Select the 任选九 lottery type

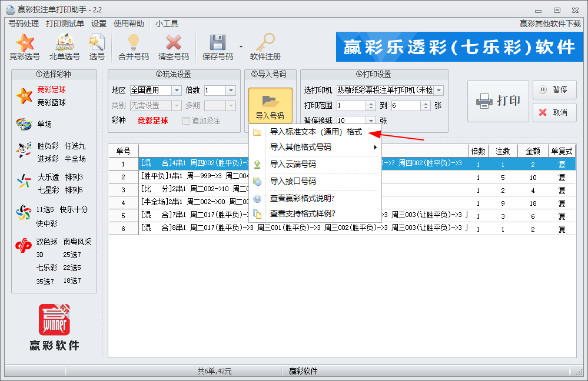point(75,146)
